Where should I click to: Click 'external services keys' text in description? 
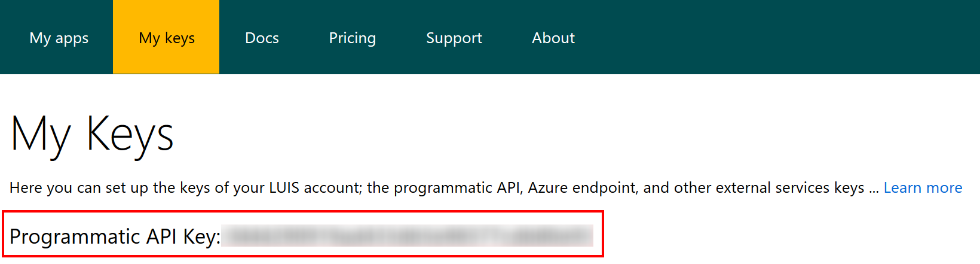click(790, 188)
